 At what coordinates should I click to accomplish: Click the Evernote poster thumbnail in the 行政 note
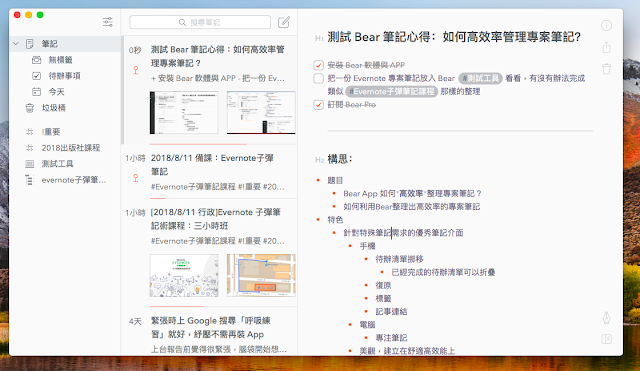click(x=184, y=275)
